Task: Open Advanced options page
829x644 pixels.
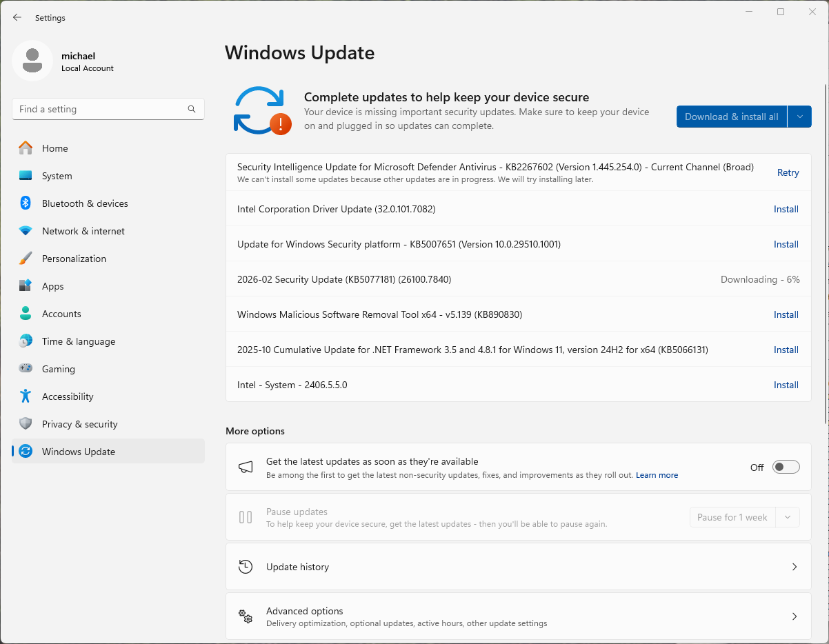Action: [518, 616]
